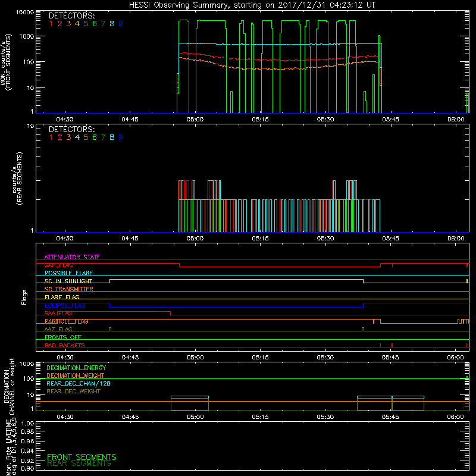Click the 0.96 tick on the livetime axis

point(27,441)
